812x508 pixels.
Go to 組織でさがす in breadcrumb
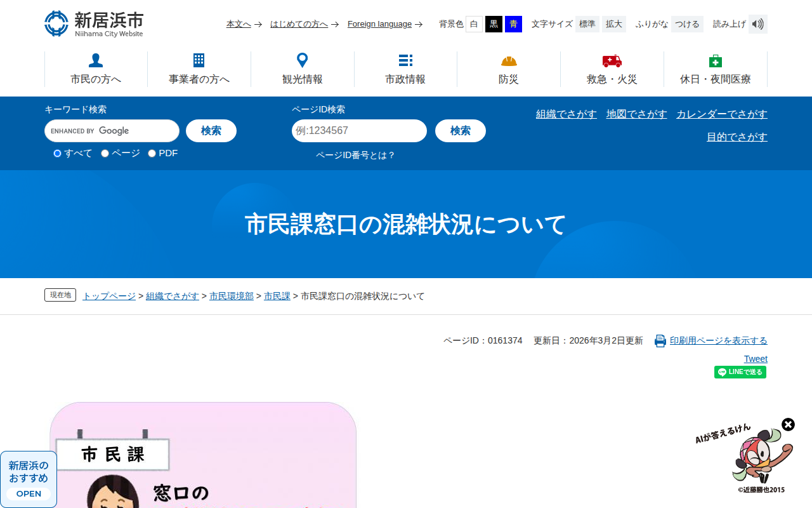click(173, 296)
